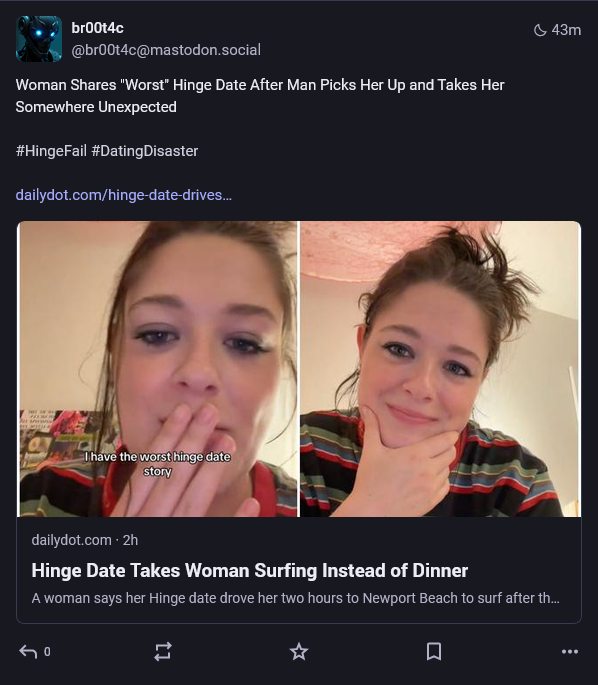Click the reply arrow icon
This screenshot has height=685, width=598.
point(28,651)
